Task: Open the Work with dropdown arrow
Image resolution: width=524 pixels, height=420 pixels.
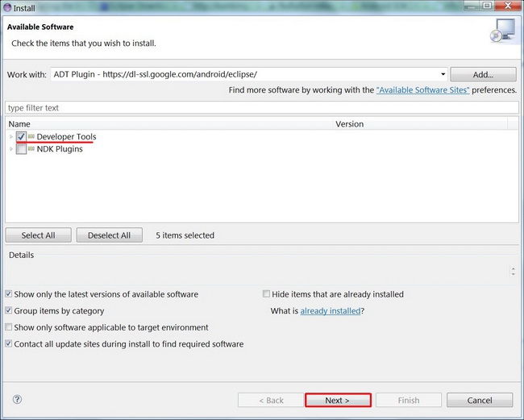Action: click(443, 74)
